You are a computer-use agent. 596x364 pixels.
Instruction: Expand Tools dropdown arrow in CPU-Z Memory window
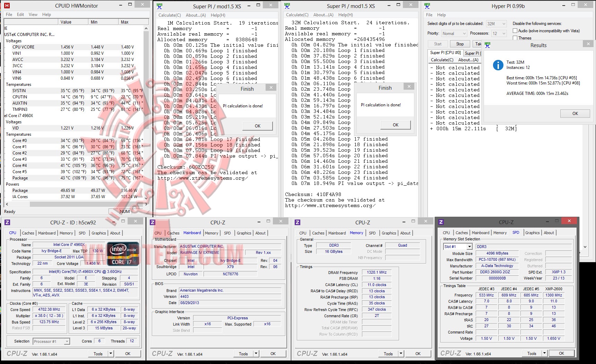pyautogui.click(x=401, y=354)
